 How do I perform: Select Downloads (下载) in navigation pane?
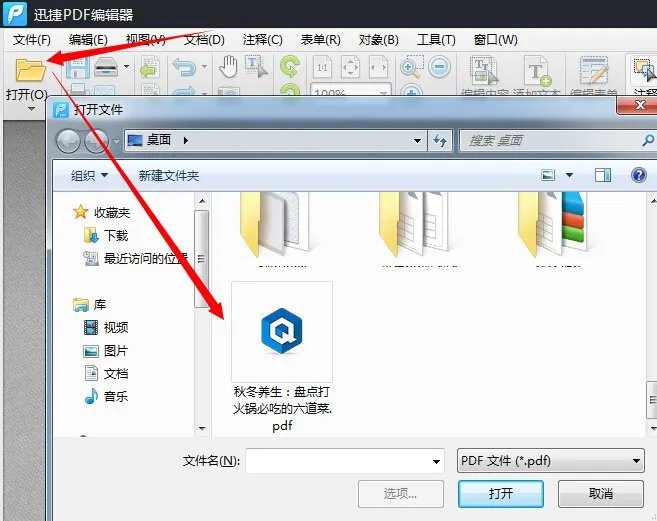(x=106, y=236)
